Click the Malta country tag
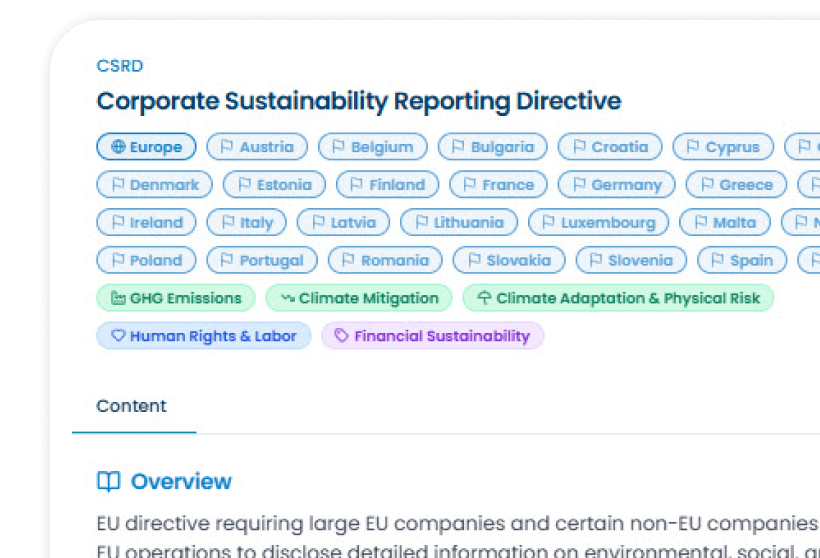This screenshot has height=558, width=820. pyautogui.click(x=725, y=222)
